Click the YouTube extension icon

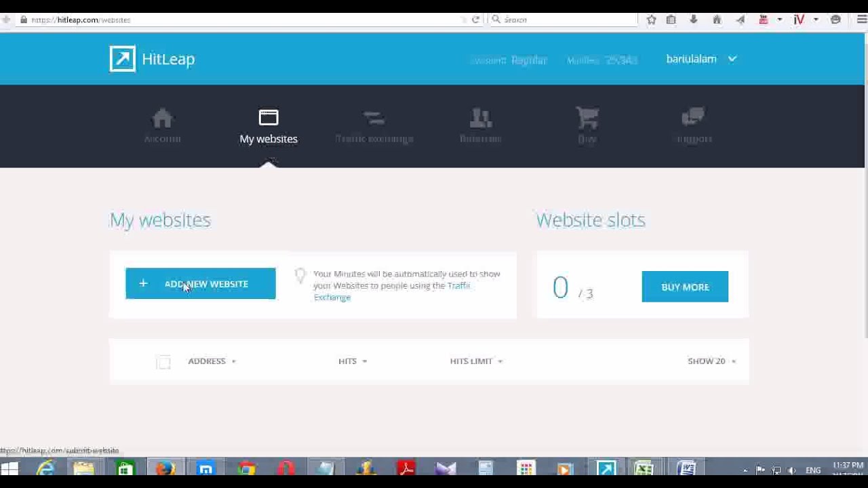coord(764,20)
